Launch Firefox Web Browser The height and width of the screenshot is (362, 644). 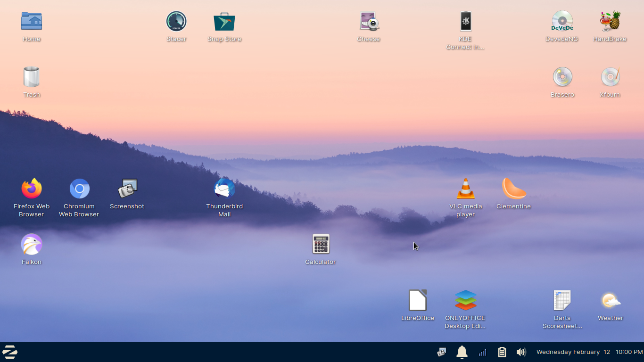(x=32, y=189)
